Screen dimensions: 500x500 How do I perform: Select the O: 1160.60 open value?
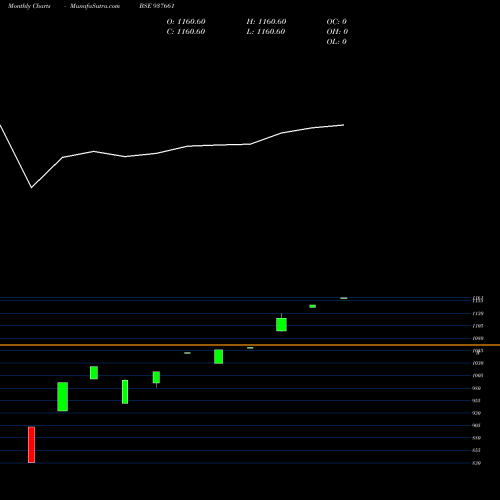(186, 22)
